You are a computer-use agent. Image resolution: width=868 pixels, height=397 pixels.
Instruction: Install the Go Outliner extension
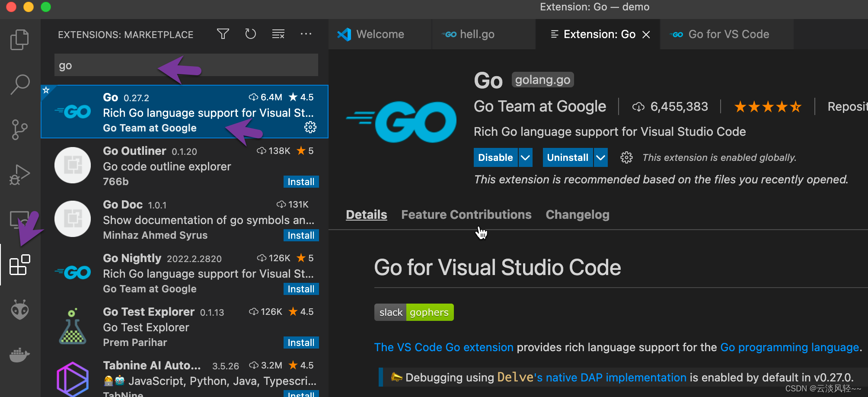click(301, 182)
